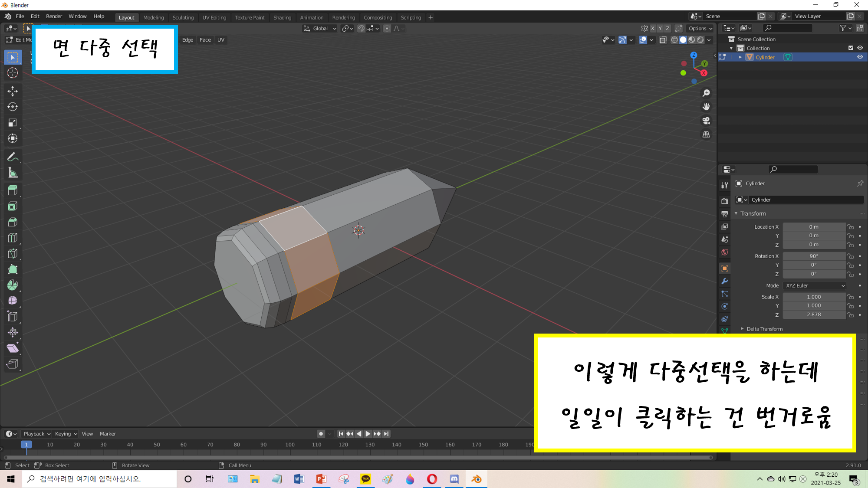This screenshot has width=868, height=488.
Task: Toggle X-Ray view in viewport header
Action: click(x=663, y=40)
